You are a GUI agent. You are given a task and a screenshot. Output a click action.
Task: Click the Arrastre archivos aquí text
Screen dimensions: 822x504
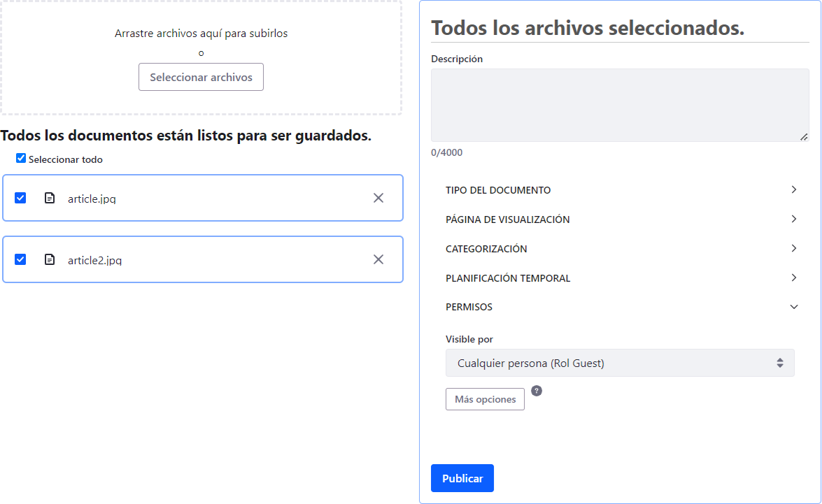[x=201, y=34]
